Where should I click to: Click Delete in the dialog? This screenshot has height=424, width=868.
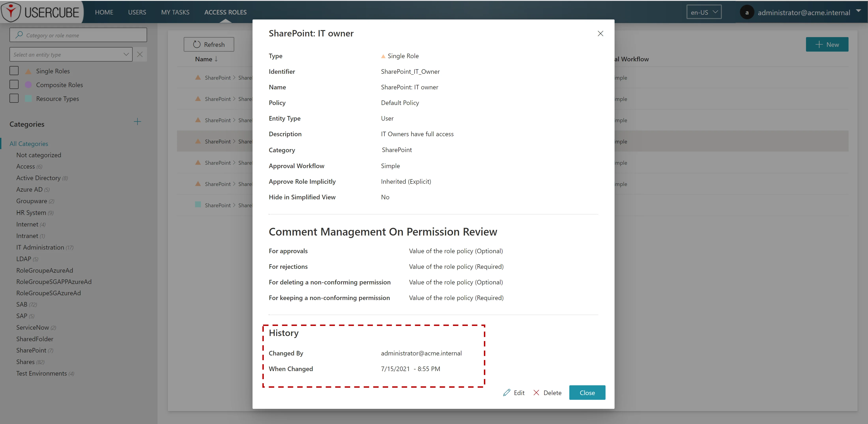[x=548, y=393]
